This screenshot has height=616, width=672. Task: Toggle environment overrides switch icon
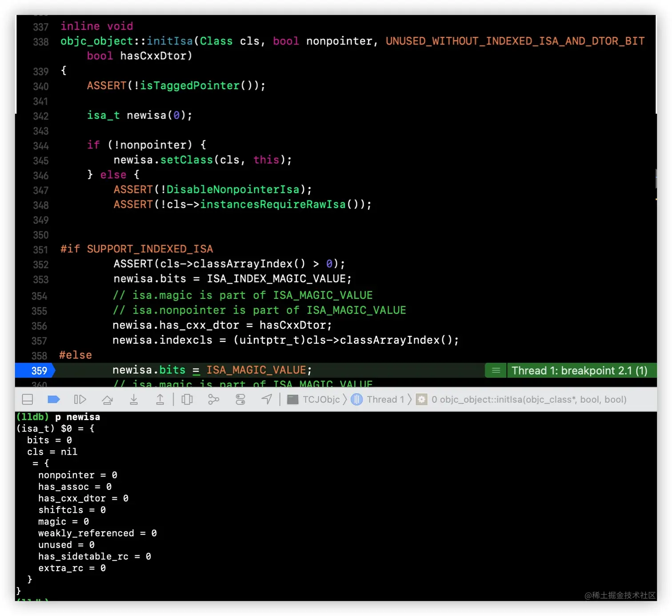240,400
